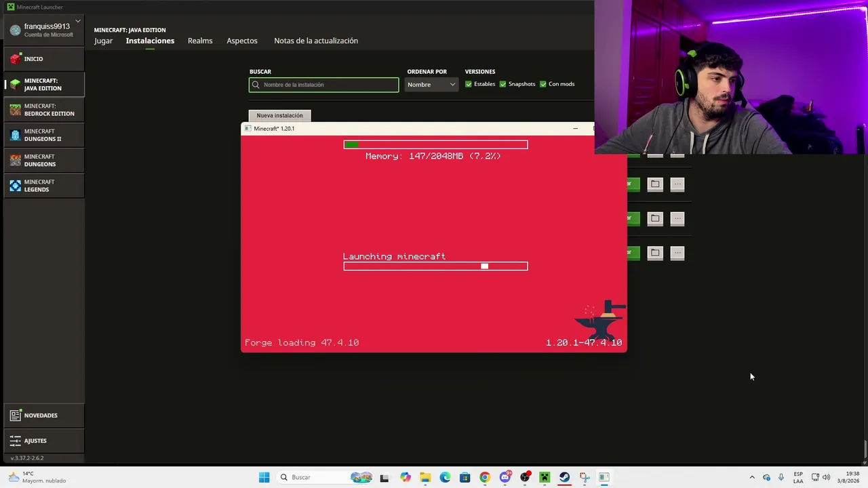Open the NOVEDADES news section

pos(44,415)
